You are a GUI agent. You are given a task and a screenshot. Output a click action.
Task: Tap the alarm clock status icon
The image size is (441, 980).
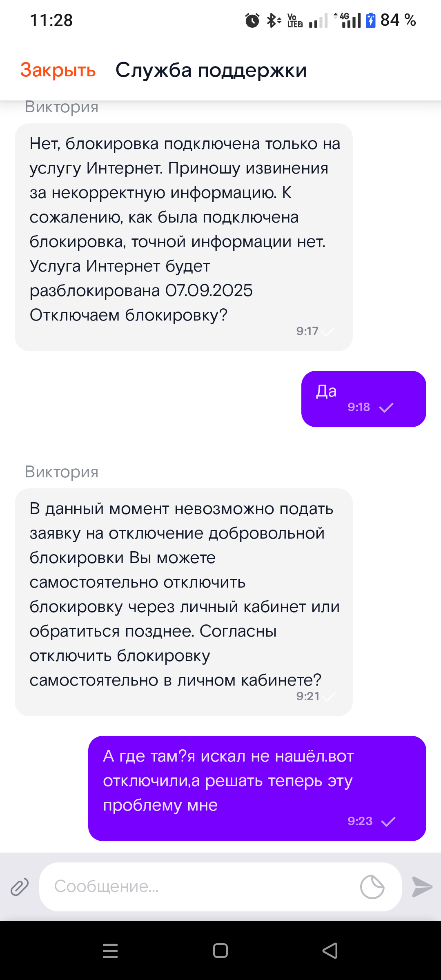(x=252, y=20)
